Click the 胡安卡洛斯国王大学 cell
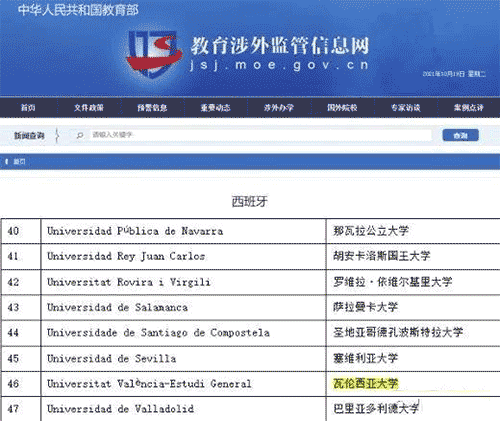 coord(413,256)
